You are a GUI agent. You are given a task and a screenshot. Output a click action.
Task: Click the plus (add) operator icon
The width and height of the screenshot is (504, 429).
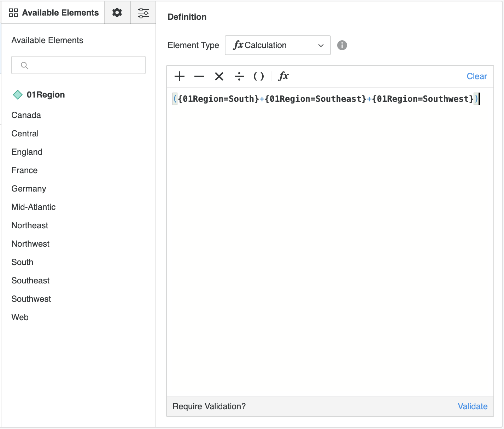pyautogui.click(x=180, y=76)
